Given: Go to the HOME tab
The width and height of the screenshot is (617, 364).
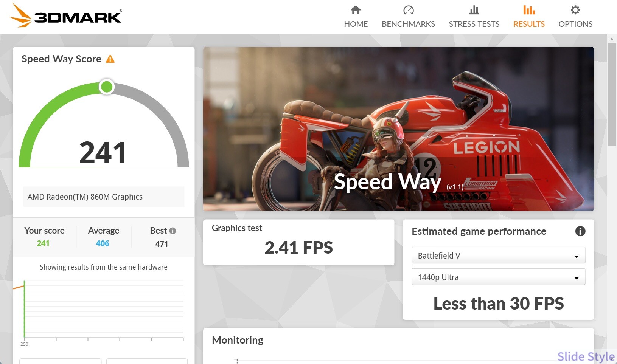Looking at the screenshot, I should pos(356,24).
